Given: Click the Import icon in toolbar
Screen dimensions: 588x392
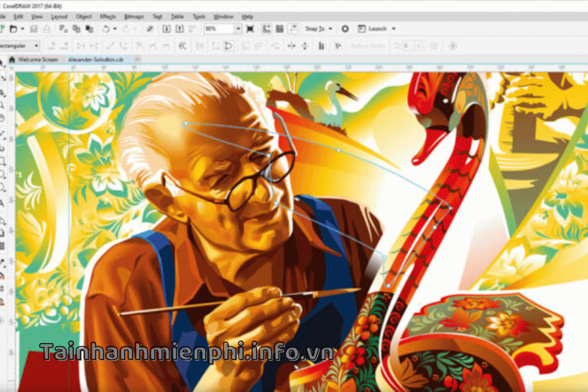Looking at the screenshot, I should click(166, 29).
